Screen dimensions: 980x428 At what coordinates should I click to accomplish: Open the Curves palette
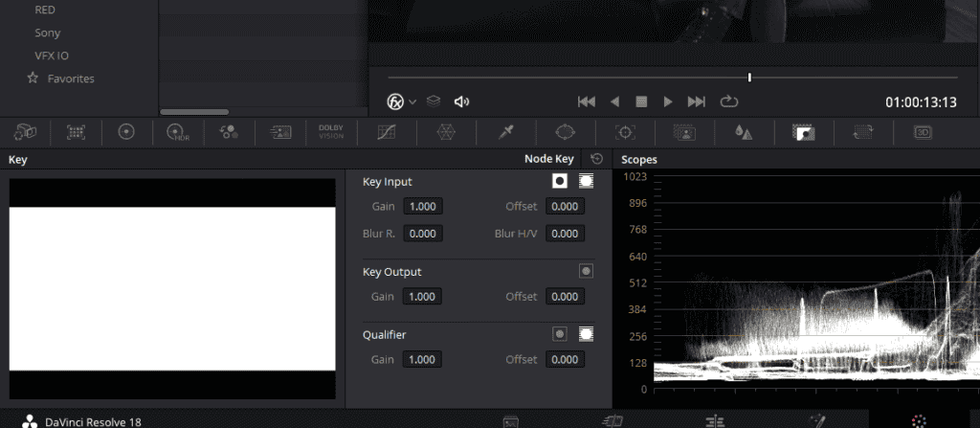click(x=387, y=132)
